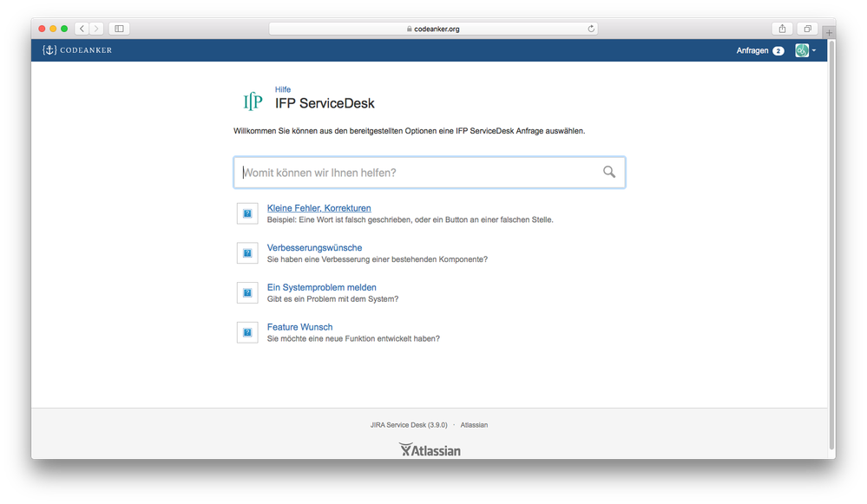This screenshot has height=504, width=867.
Task: Click the description starting 'Beispiel: Eine Wort ist falsch'
Action: tap(411, 220)
